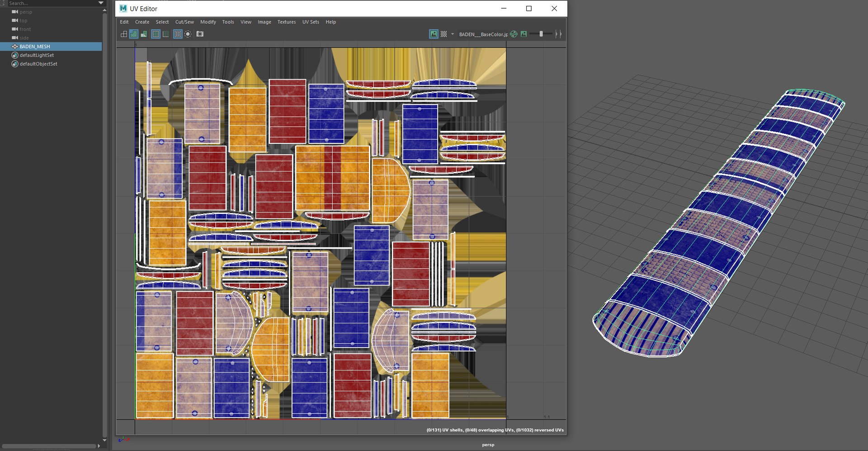Click the isolate select dashed circle icon
Screen dimensions: 868x451
pos(188,34)
